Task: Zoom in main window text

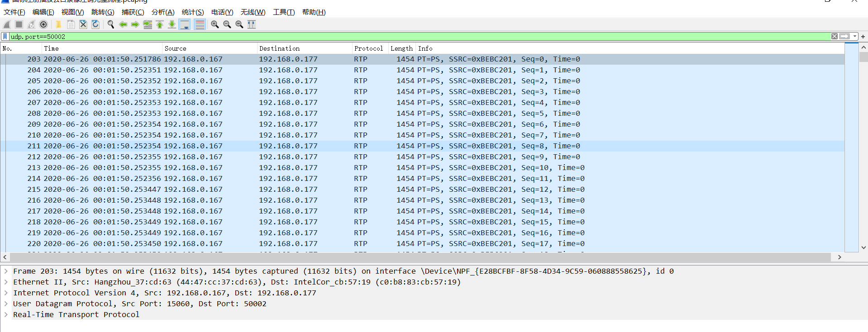Action: [x=215, y=24]
